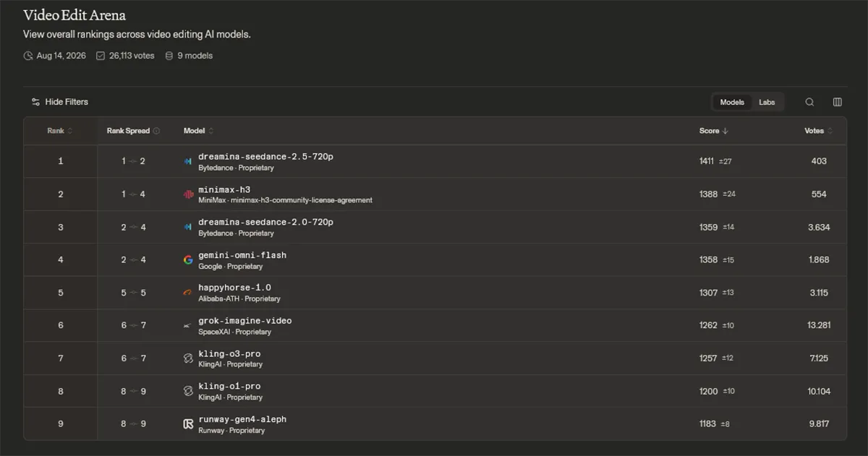Click the 7.125 votes value for kling-o3-pro
Viewport: 868px width, 456px height.
click(819, 358)
